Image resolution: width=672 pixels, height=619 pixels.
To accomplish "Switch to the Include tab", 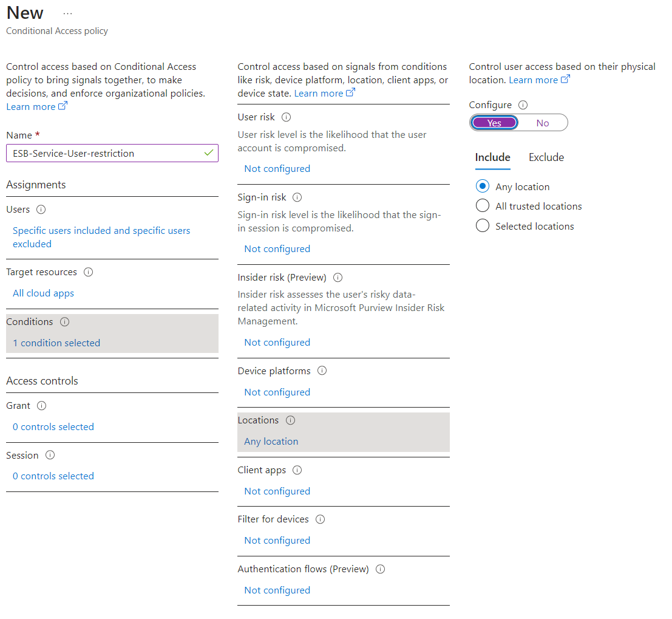I will pos(492,157).
